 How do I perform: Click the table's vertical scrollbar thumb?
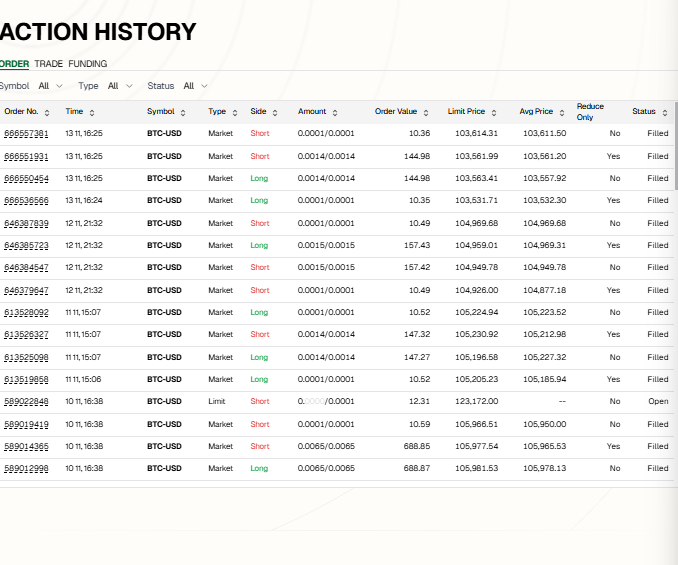click(x=676, y=146)
